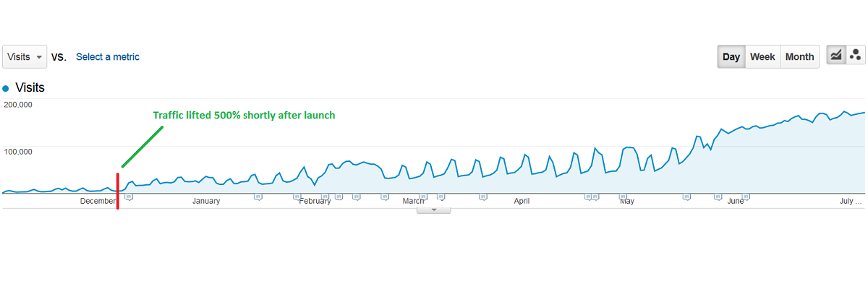Click the blue Visits legend dot
The height and width of the screenshot is (289, 868).
tap(6, 88)
